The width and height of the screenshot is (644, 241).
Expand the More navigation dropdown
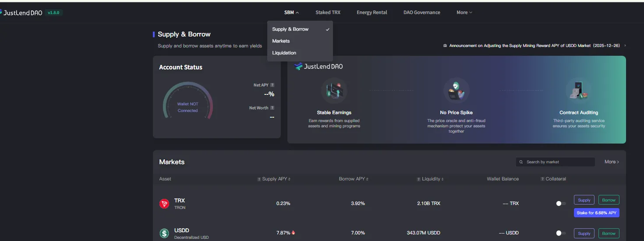pyautogui.click(x=464, y=12)
